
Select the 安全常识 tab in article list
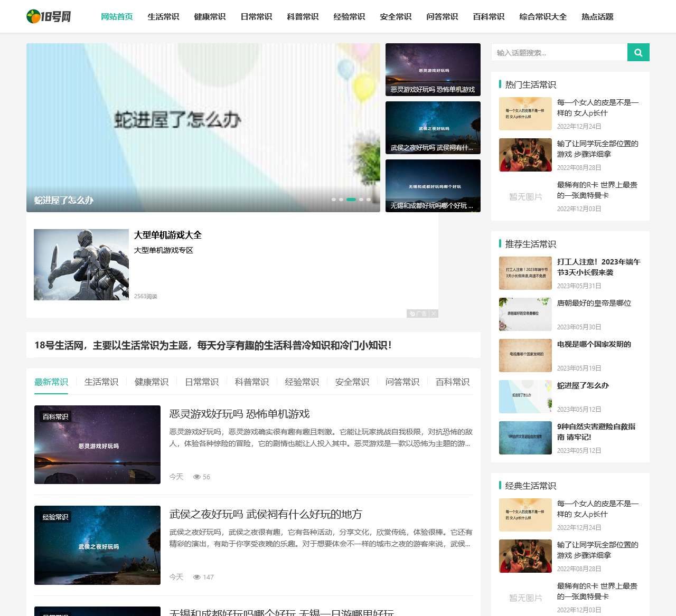[352, 382]
